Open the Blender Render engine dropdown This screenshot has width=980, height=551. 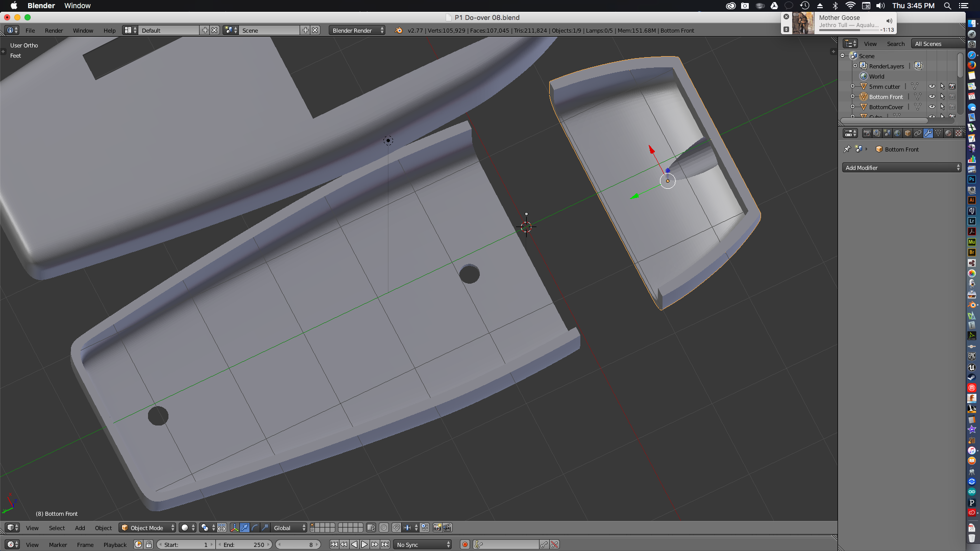pyautogui.click(x=357, y=31)
